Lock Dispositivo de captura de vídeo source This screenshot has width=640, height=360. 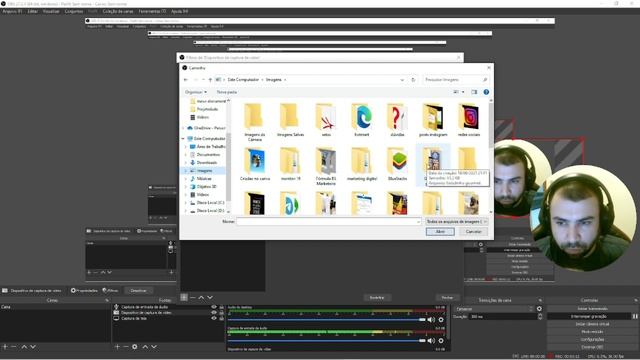tap(222, 312)
